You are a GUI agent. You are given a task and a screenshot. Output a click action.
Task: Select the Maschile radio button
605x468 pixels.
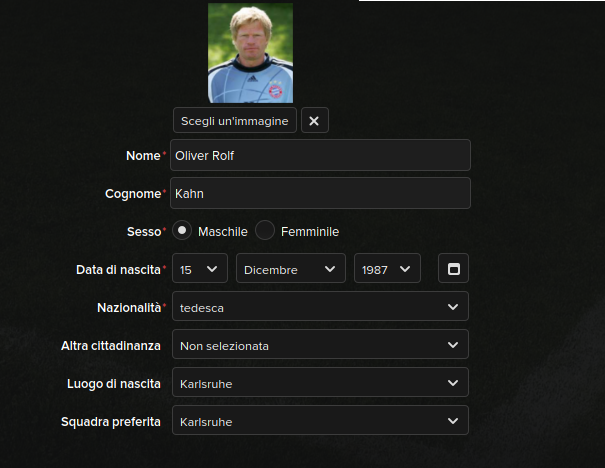(x=182, y=230)
